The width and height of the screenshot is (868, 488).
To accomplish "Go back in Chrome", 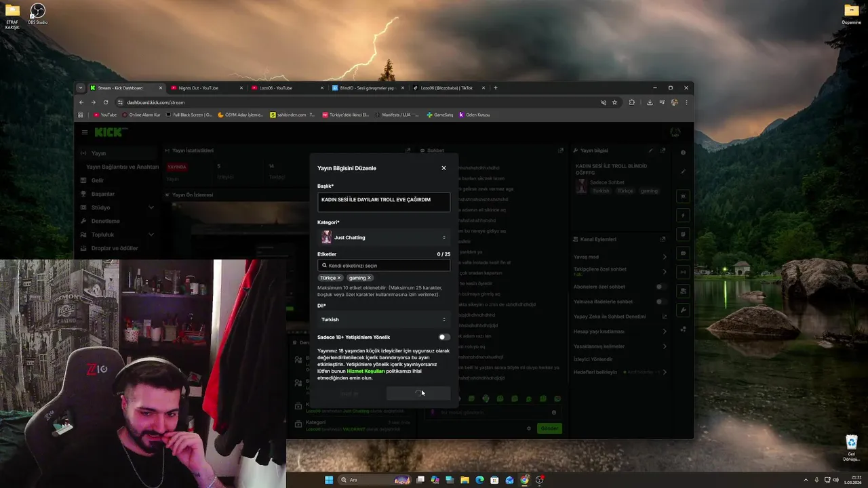I will tap(81, 102).
